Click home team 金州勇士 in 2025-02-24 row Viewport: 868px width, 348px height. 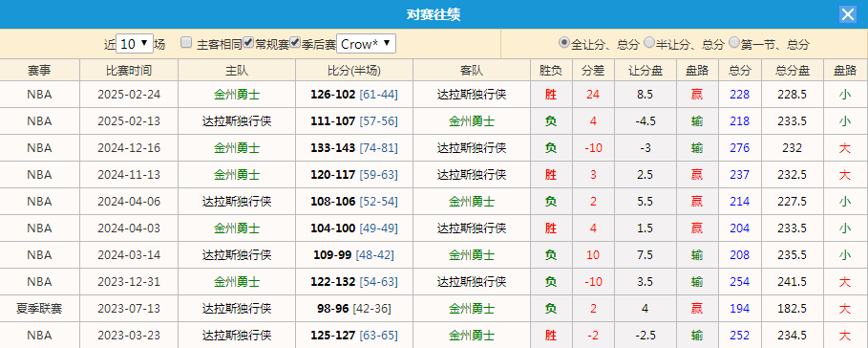tap(237, 95)
